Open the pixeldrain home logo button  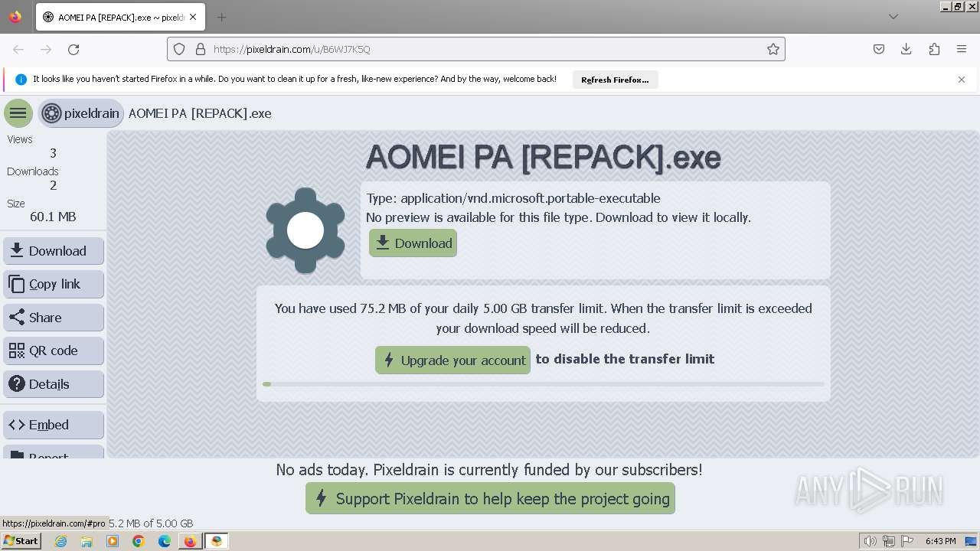point(81,113)
